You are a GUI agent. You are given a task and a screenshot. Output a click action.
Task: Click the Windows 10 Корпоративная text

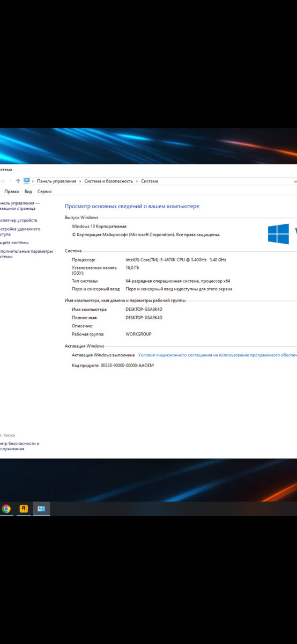point(99,226)
